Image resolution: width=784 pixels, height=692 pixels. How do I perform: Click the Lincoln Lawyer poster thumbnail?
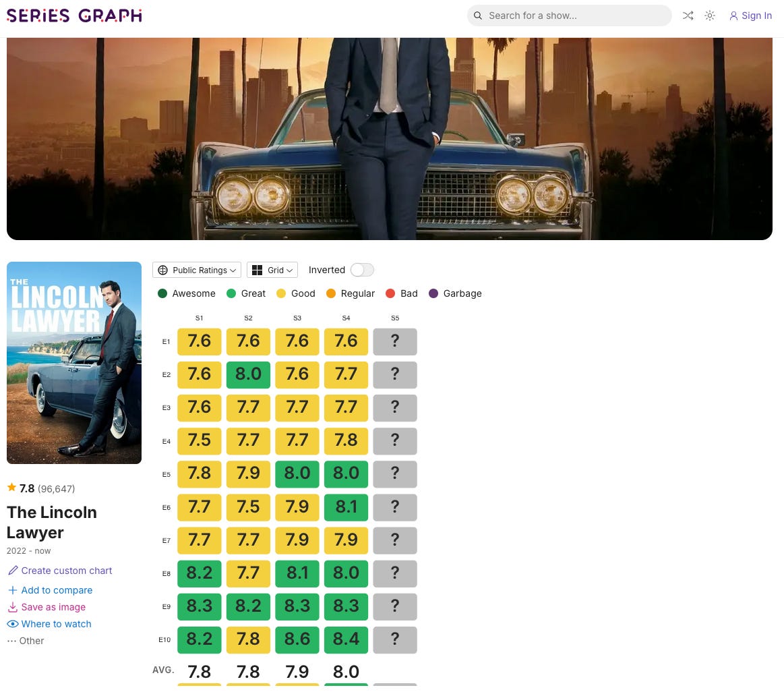click(74, 363)
